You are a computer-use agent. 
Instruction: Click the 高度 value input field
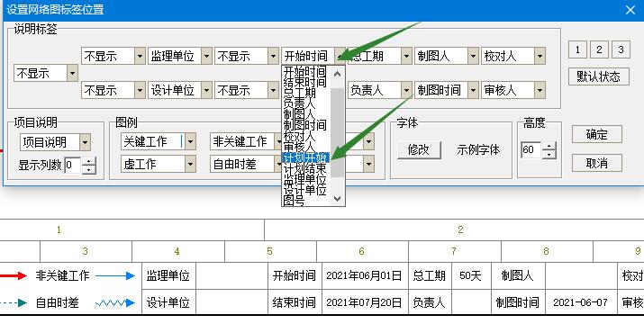[x=531, y=150]
